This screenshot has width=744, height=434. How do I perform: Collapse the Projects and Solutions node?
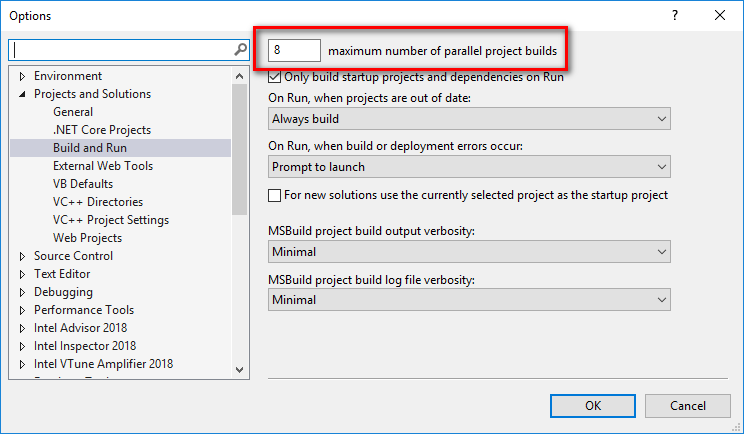pos(22,94)
